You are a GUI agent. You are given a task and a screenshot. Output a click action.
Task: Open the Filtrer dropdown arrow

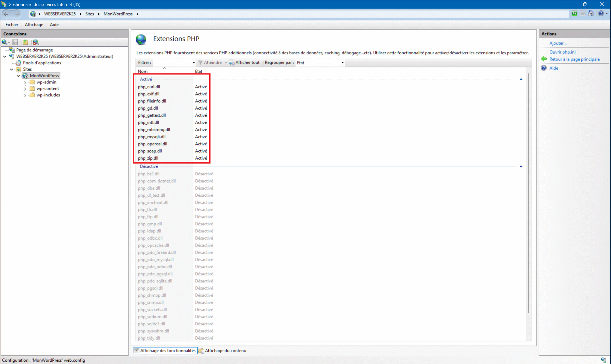point(194,63)
